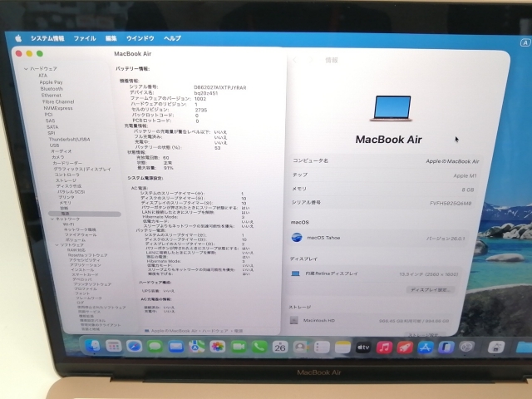Select Bluetooth in the sidebar

click(x=52, y=89)
